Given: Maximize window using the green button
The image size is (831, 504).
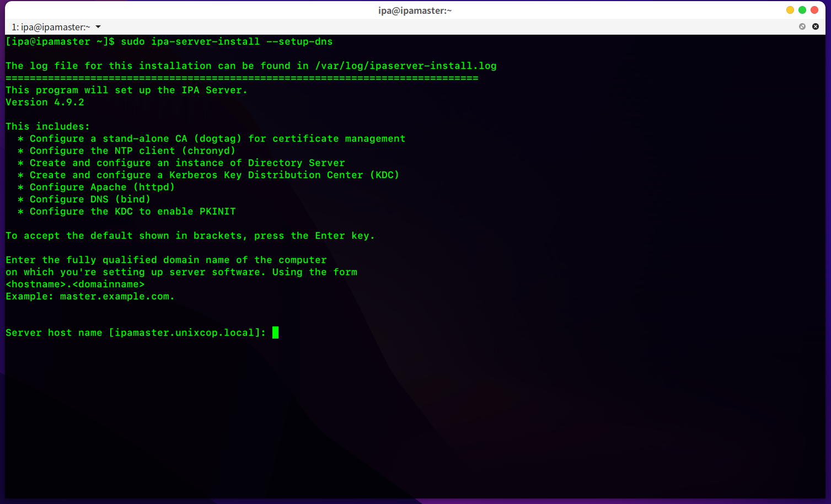Looking at the screenshot, I should click(802, 10).
